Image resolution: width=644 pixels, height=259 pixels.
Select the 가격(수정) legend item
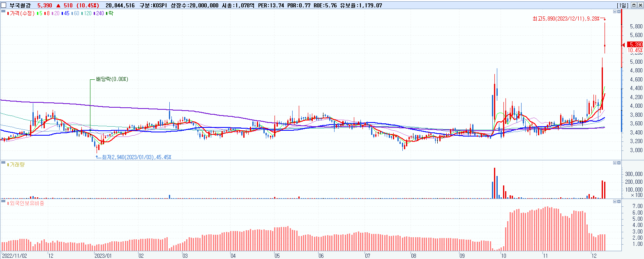click(21, 13)
